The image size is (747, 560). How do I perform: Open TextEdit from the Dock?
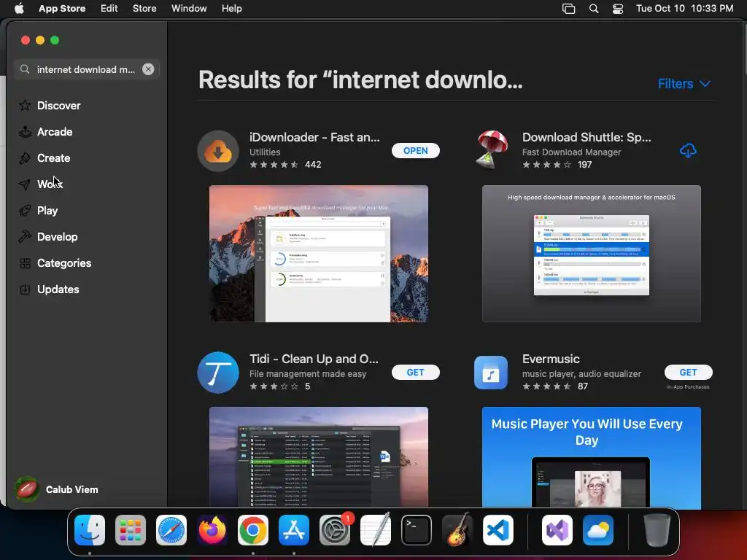coord(376,530)
